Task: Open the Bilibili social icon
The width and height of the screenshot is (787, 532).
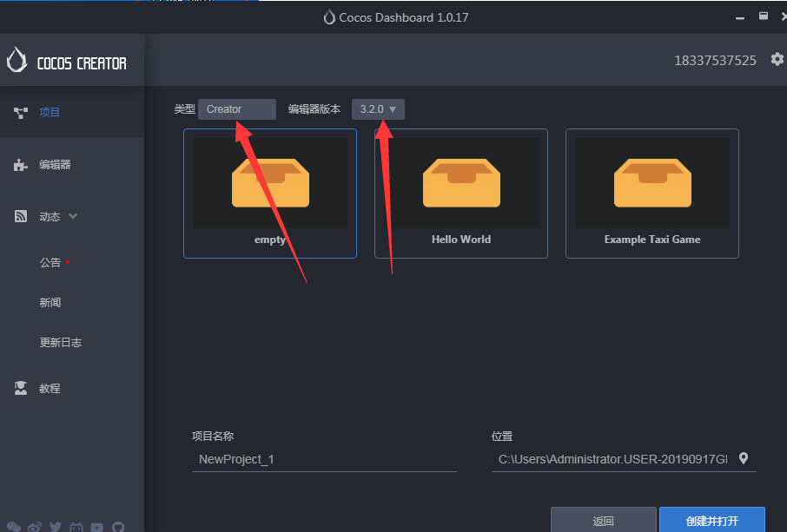Action: (x=76, y=527)
